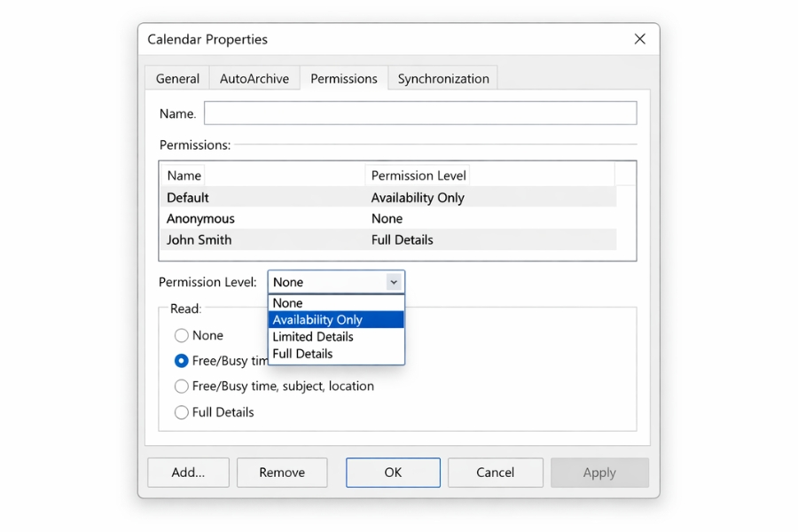Choose Availability Only from the dropdown list
This screenshot has height=532, width=798.
coord(336,320)
